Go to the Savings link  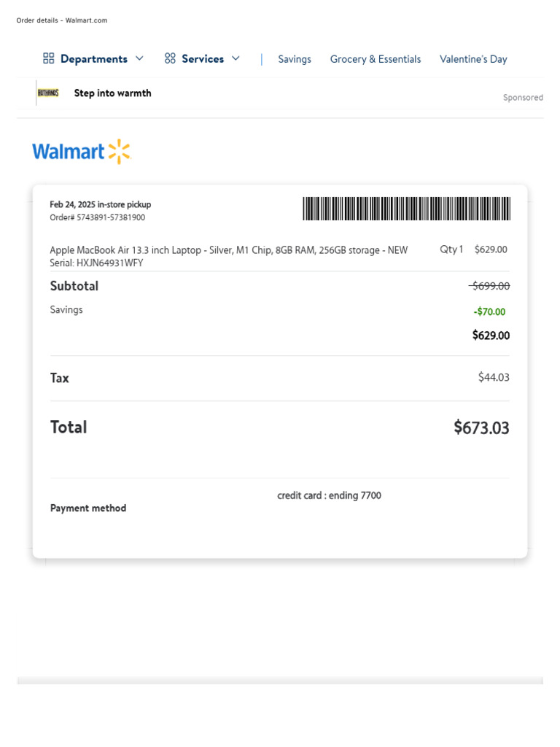click(295, 59)
